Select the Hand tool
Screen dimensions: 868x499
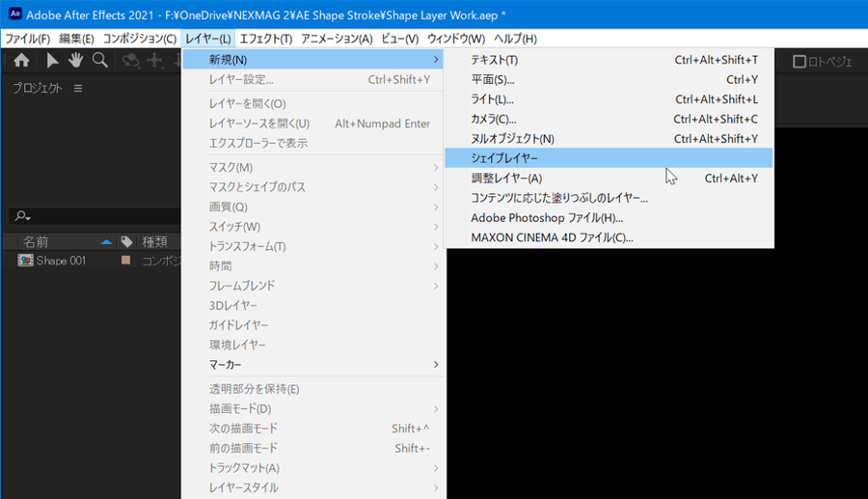(76, 61)
